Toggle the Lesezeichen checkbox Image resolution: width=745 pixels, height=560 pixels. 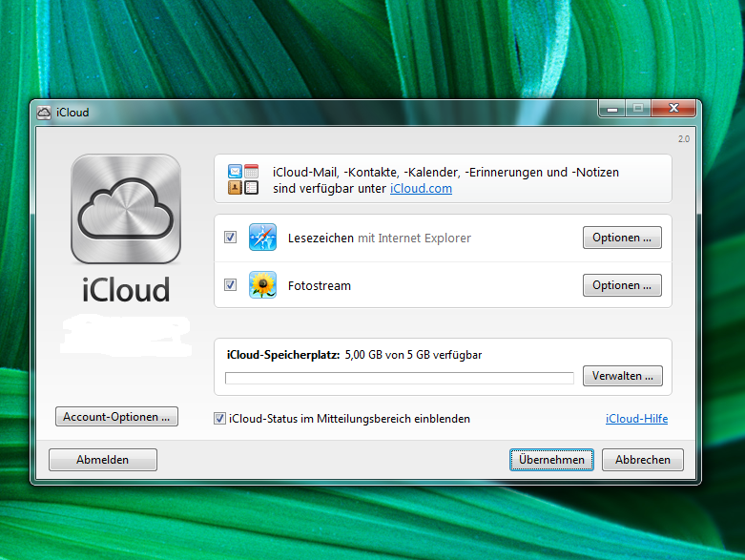tap(230, 238)
